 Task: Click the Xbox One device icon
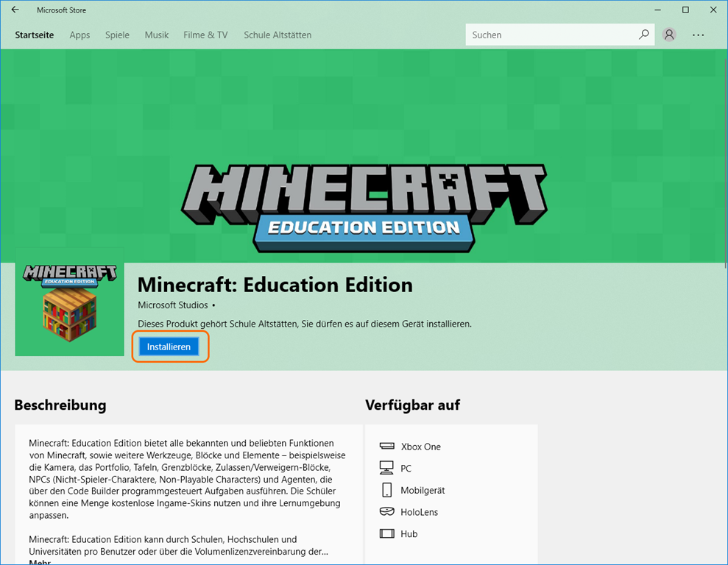coord(386,447)
